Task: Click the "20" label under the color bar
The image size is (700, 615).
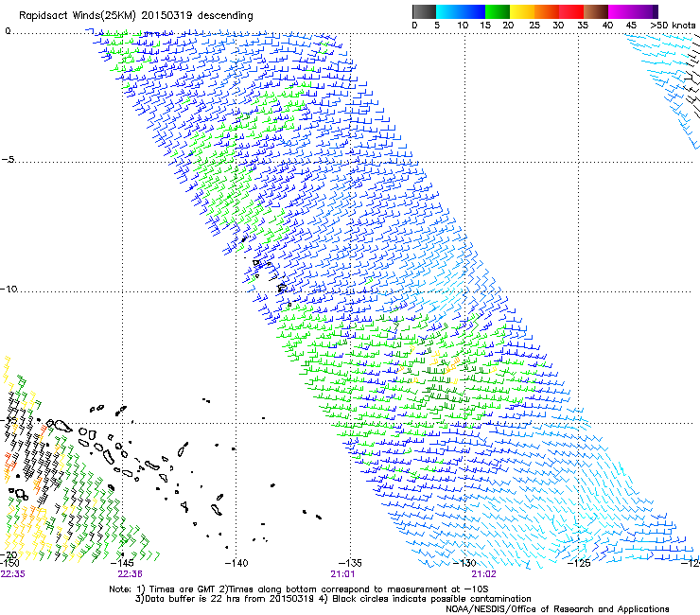Action: [509, 26]
